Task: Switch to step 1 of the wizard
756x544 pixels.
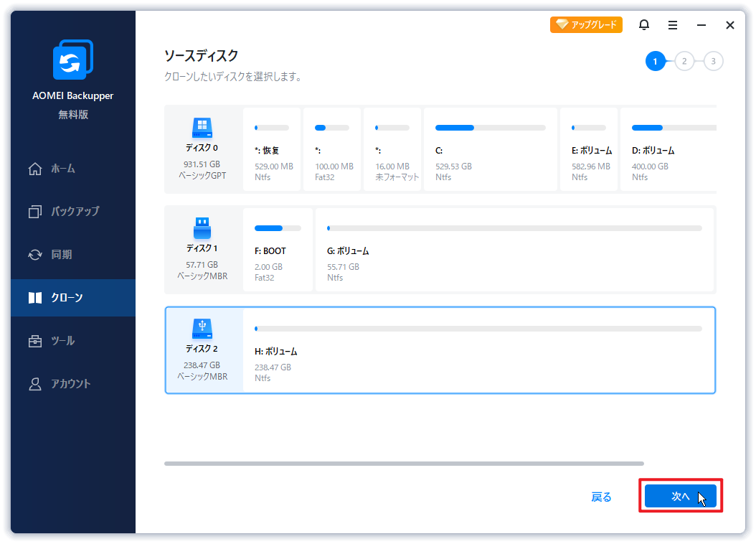Action: coord(655,61)
